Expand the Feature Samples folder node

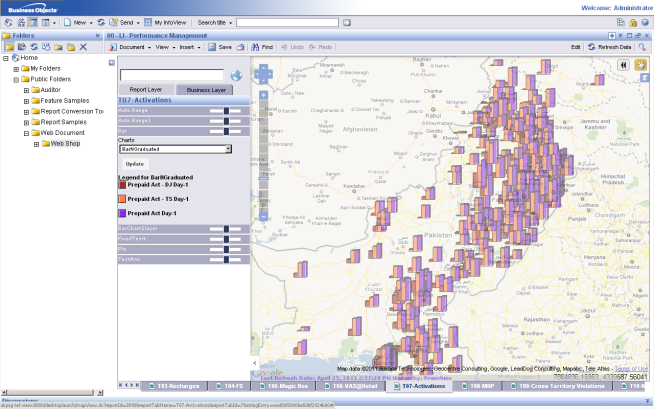[x=26, y=101]
